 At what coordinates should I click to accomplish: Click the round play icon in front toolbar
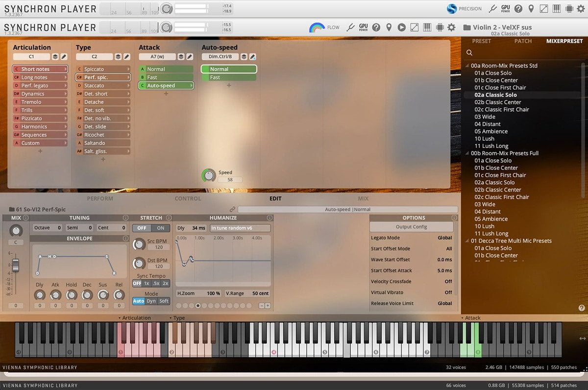401,27
